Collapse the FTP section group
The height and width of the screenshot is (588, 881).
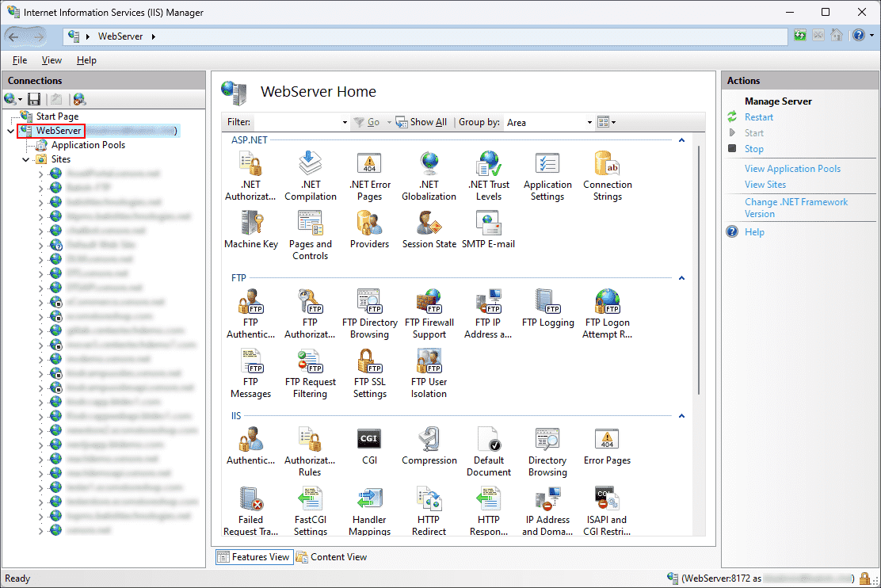pos(681,278)
